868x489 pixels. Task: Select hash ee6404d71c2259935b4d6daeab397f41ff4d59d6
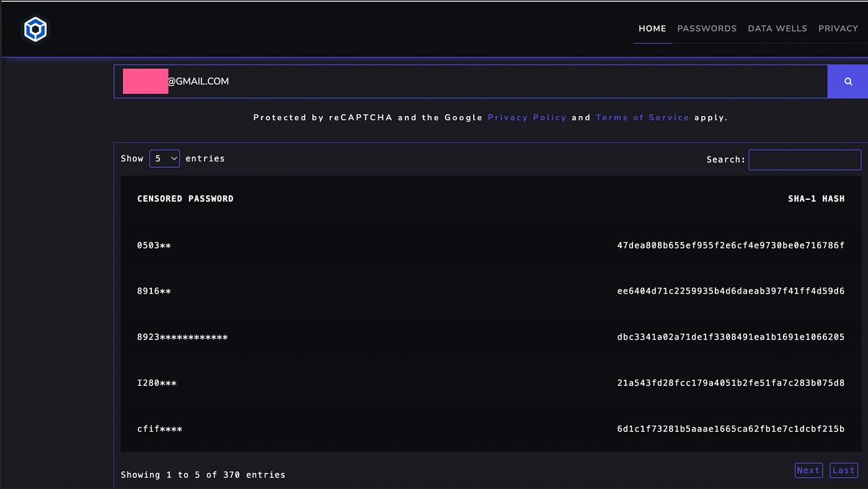[731, 291]
